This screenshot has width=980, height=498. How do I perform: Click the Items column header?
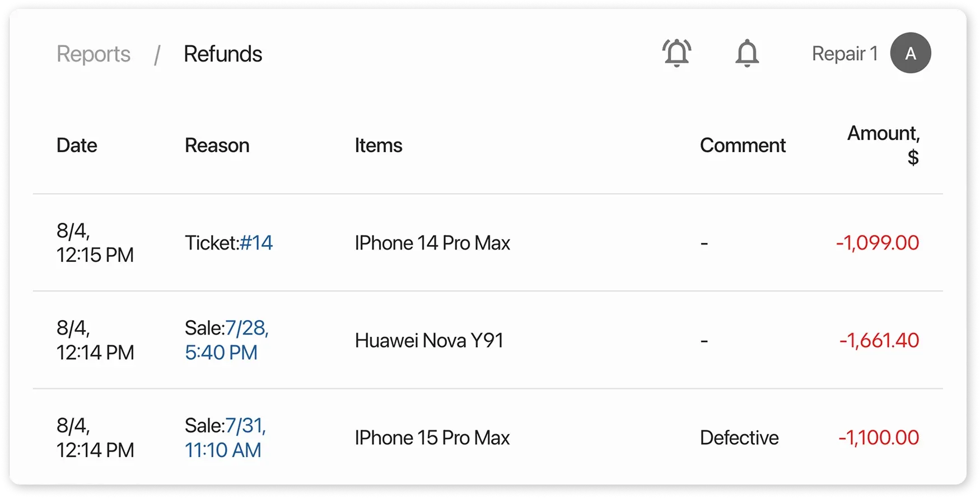tap(379, 145)
